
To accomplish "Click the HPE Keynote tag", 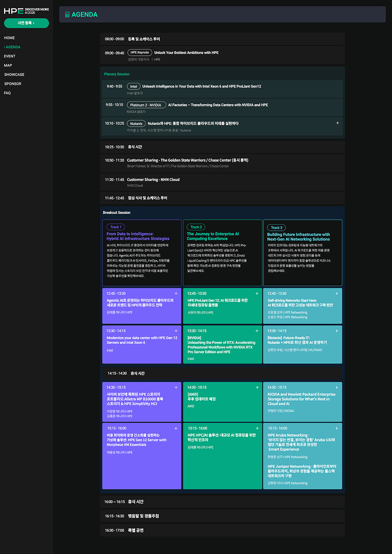I will [140, 52].
